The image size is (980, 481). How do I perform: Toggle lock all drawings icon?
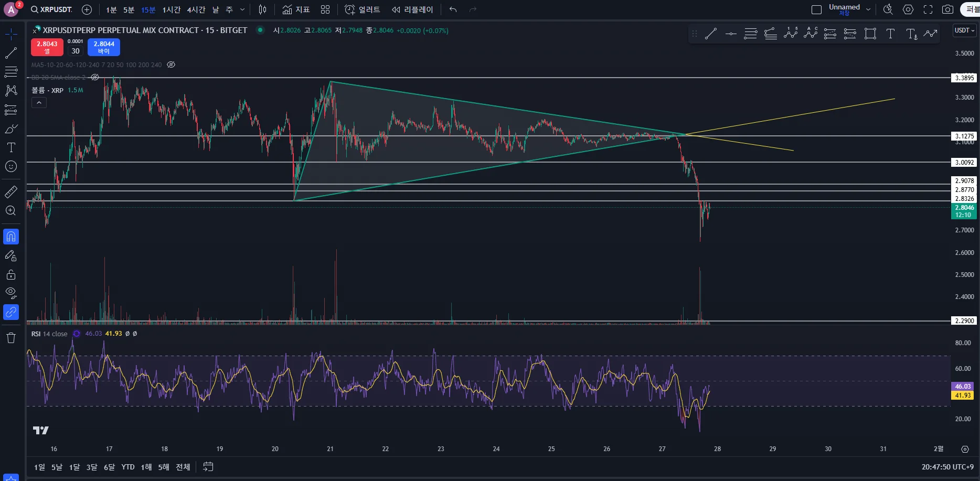click(10, 275)
